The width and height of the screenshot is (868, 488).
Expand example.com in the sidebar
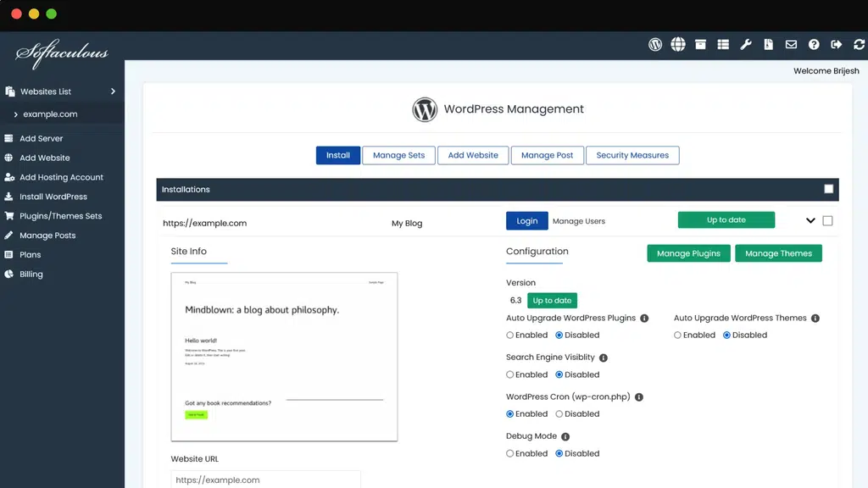point(15,114)
